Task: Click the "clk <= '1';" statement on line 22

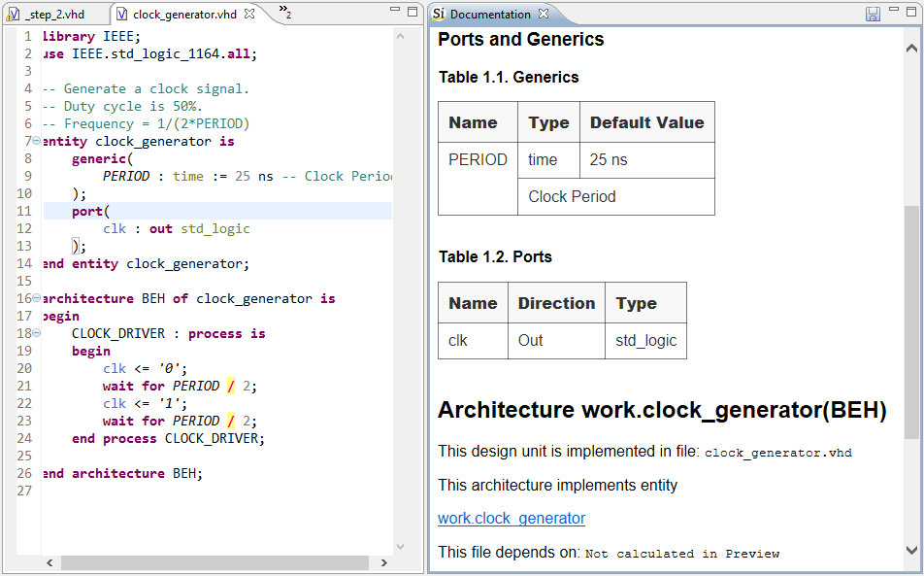Action: pyautogui.click(x=145, y=403)
